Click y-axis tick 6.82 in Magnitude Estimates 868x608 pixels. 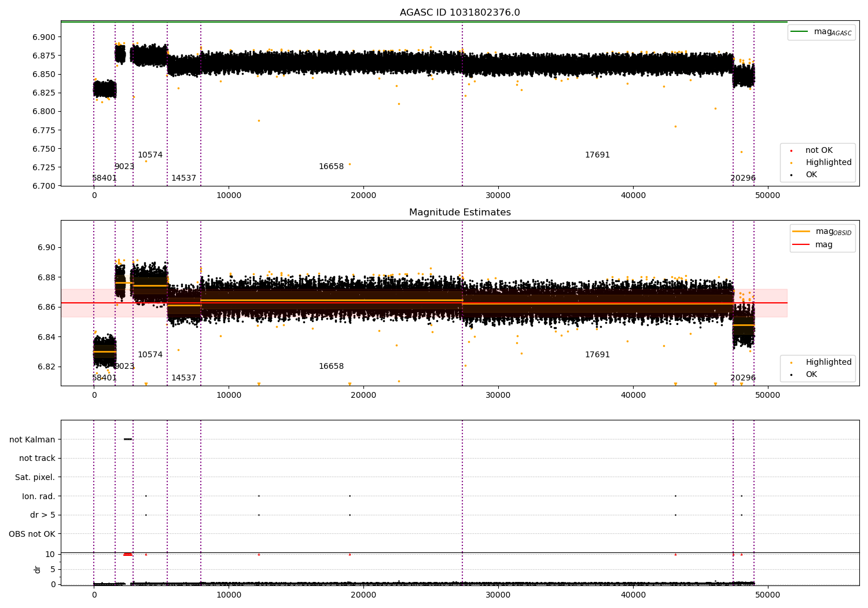click(46, 367)
